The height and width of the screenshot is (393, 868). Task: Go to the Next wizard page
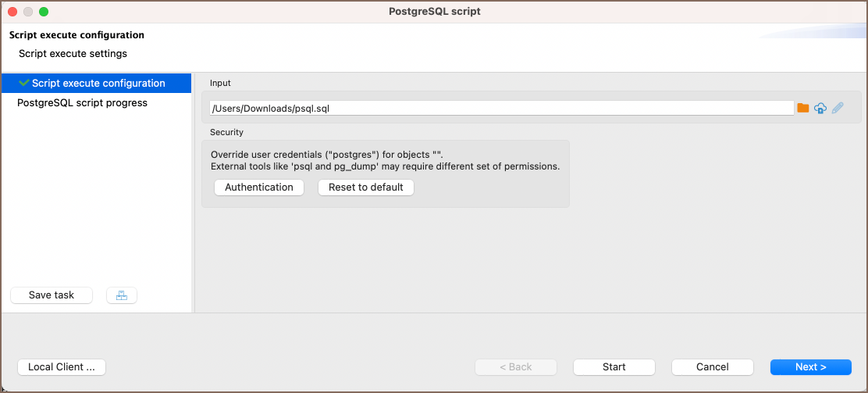click(811, 367)
